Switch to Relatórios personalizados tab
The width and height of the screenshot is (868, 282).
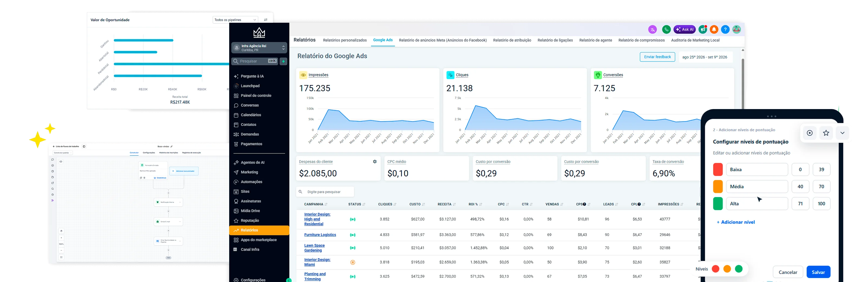point(345,40)
